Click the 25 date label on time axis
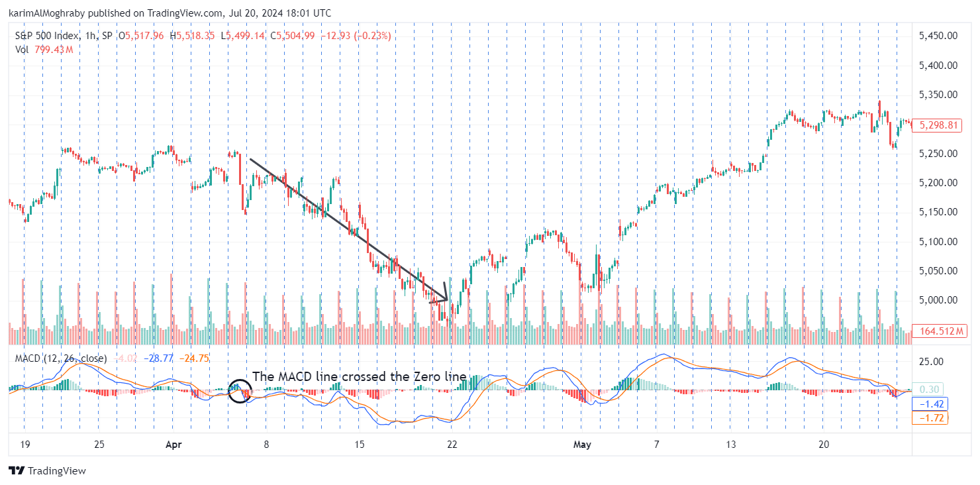This screenshot has width=980, height=485. tap(99, 444)
